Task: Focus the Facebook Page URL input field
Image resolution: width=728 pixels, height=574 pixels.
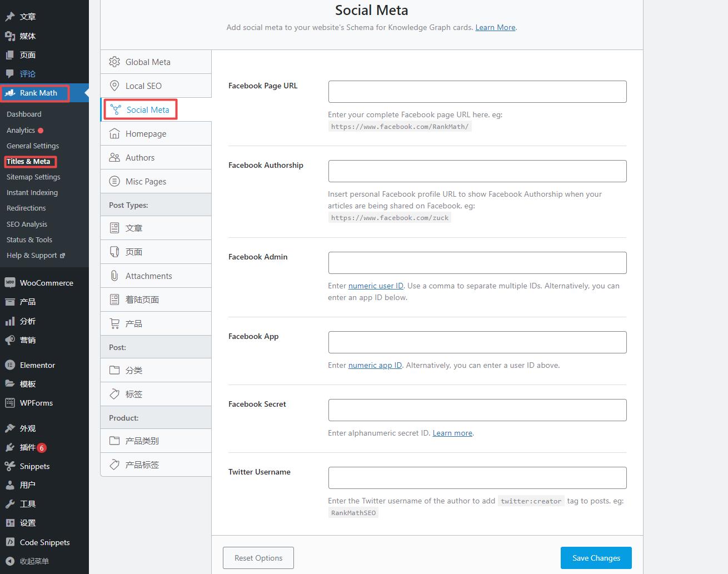Action: pos(477,92)
